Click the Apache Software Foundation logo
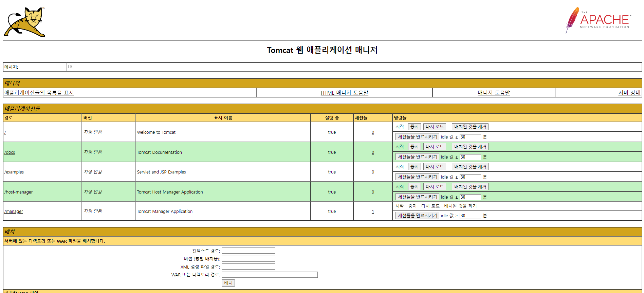644x293 pixels. pos(598,20)
